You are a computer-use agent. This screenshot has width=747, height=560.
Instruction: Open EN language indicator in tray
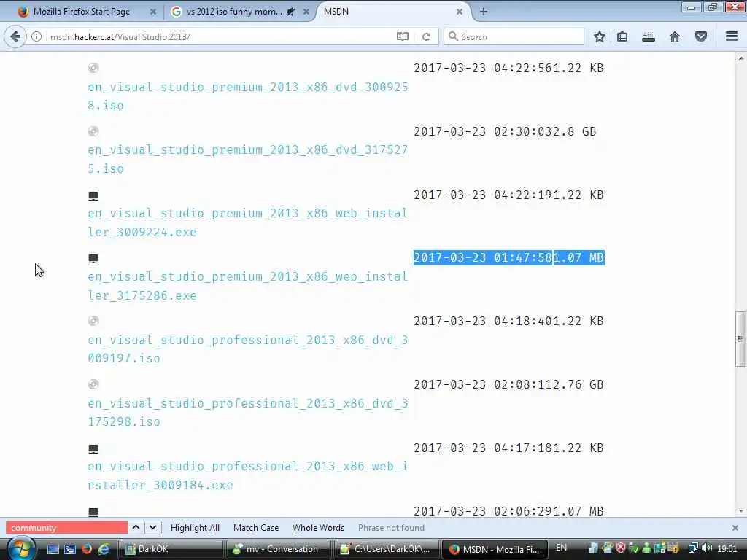pos(561,548)
